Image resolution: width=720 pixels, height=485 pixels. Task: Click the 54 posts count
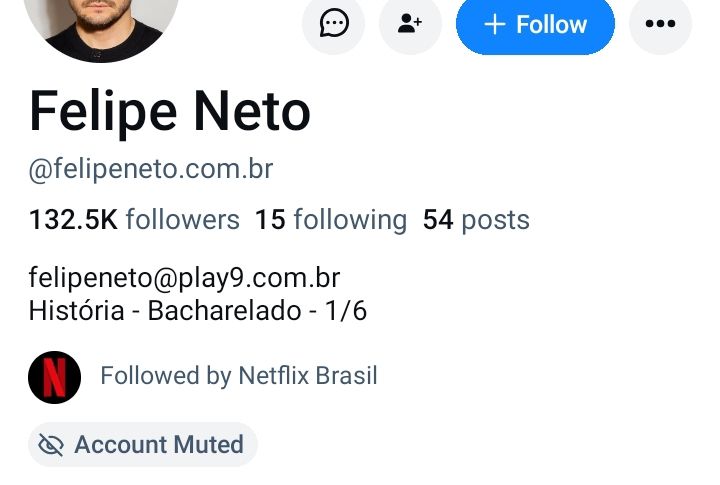click(x=476, y=220)
